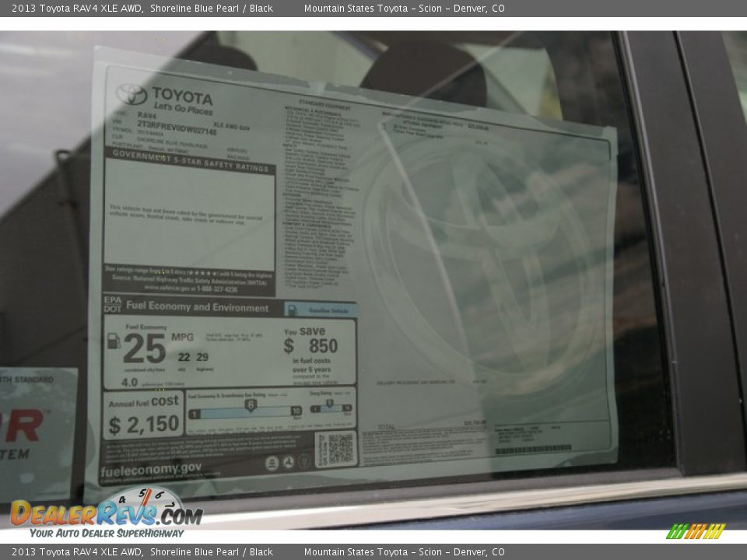Click the 'You save' label
This screenshot has width=747, height=560.
(x=304, y=331)
